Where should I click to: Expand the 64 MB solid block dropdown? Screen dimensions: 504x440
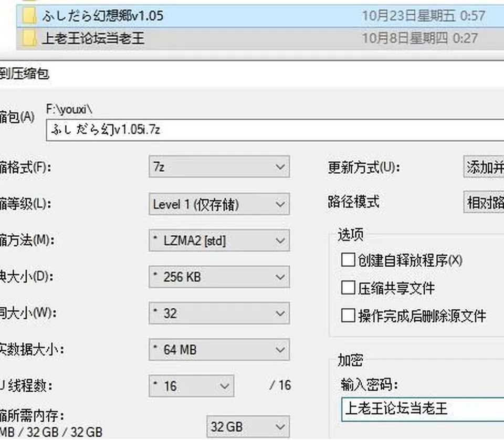click(x=219, y=349)
